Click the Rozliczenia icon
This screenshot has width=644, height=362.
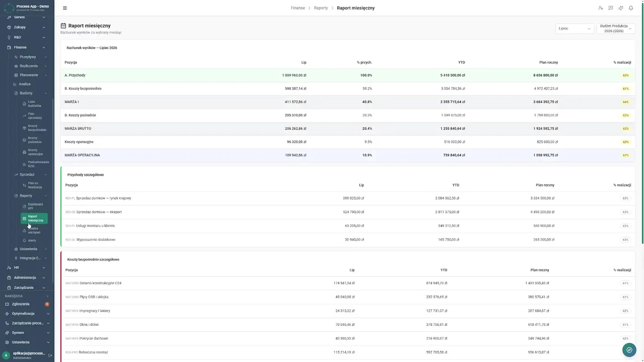point(16,66)
